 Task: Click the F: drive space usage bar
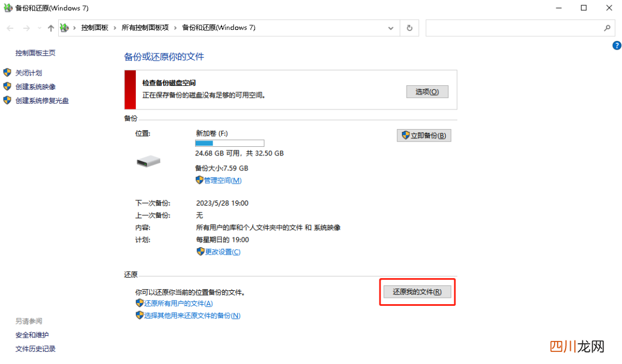[x=230, y=143]
